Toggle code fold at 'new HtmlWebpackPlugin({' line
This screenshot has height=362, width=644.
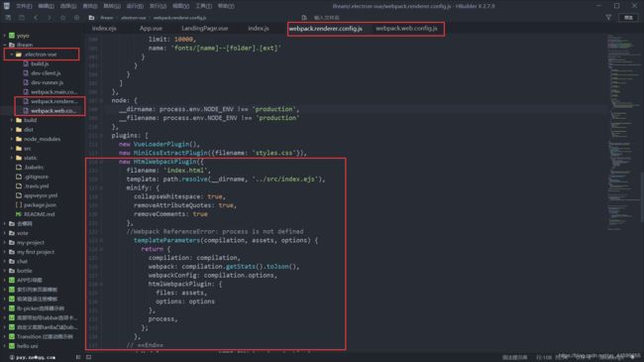tap(101, 162)
